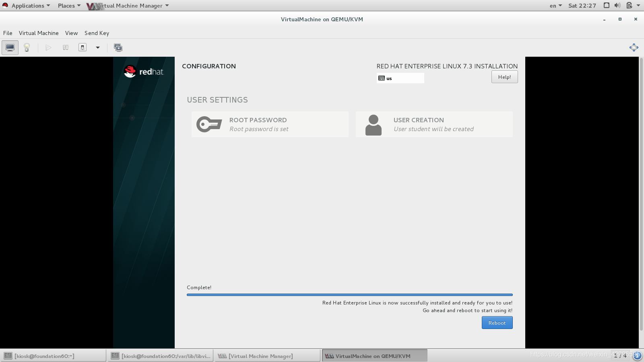Screen dimensions: 644x362
Task: Pause the virtual machine
Action: click(x=66, y=47)
